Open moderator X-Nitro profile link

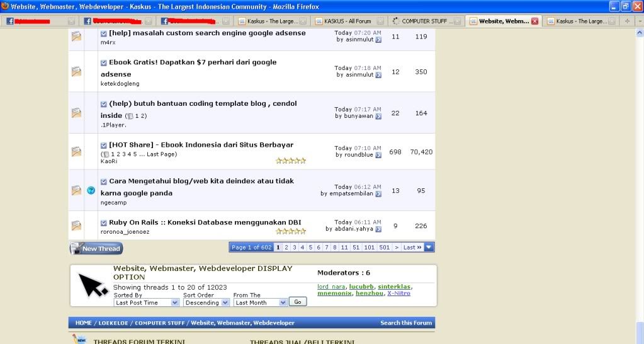tap(399, 293)
